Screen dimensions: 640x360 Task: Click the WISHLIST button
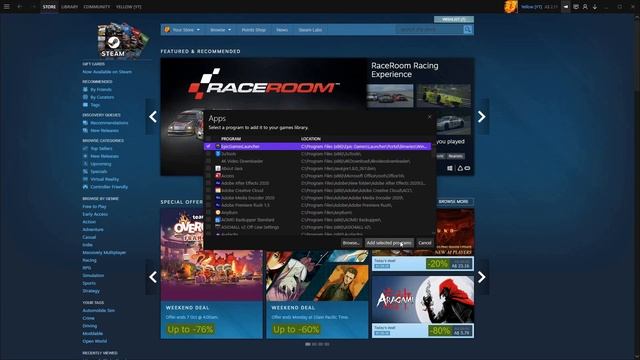[453, 19]
